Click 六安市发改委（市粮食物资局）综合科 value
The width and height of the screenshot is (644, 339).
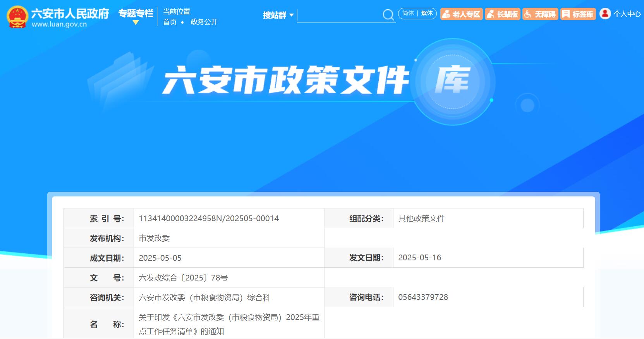point(204,298)
